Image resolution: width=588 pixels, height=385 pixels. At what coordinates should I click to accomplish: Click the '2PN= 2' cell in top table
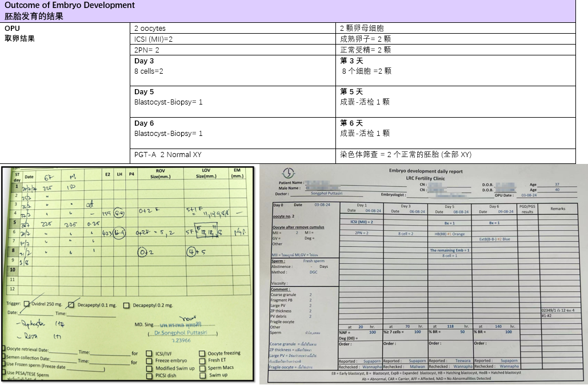233,50
